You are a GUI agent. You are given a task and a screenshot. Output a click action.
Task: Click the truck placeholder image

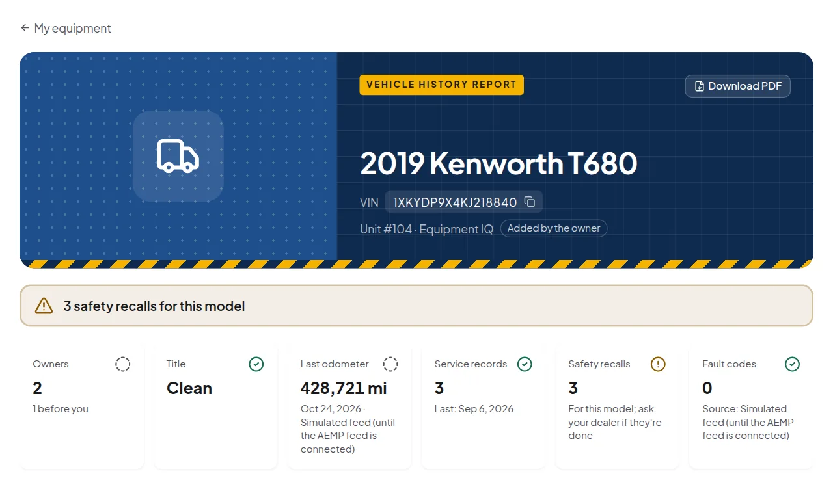pyautogui.click(x=178, y=156)
